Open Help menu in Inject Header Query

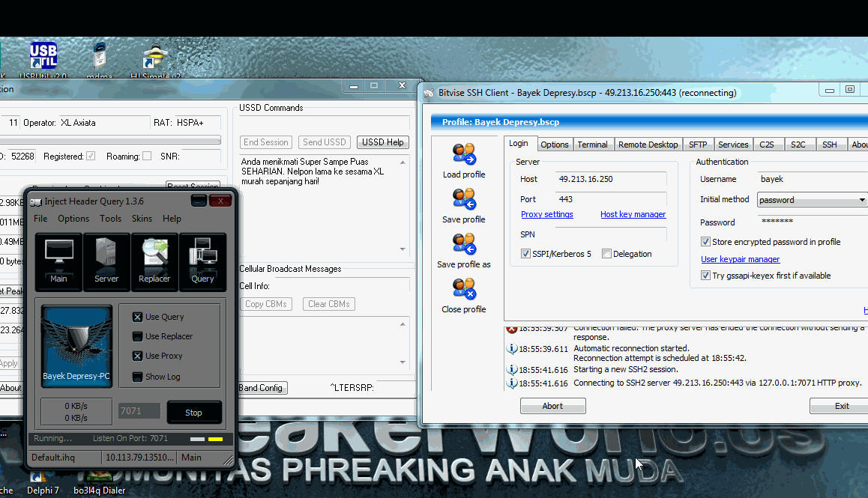(172, 219)
